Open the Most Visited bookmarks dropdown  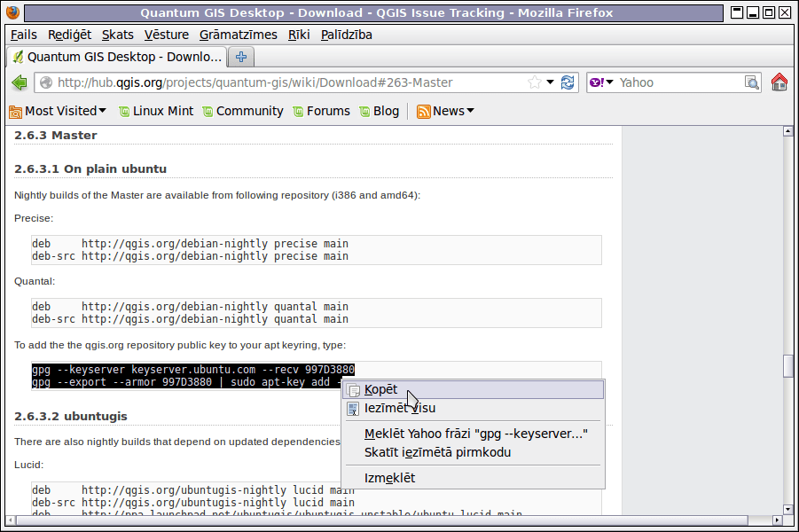pos(58,111)
